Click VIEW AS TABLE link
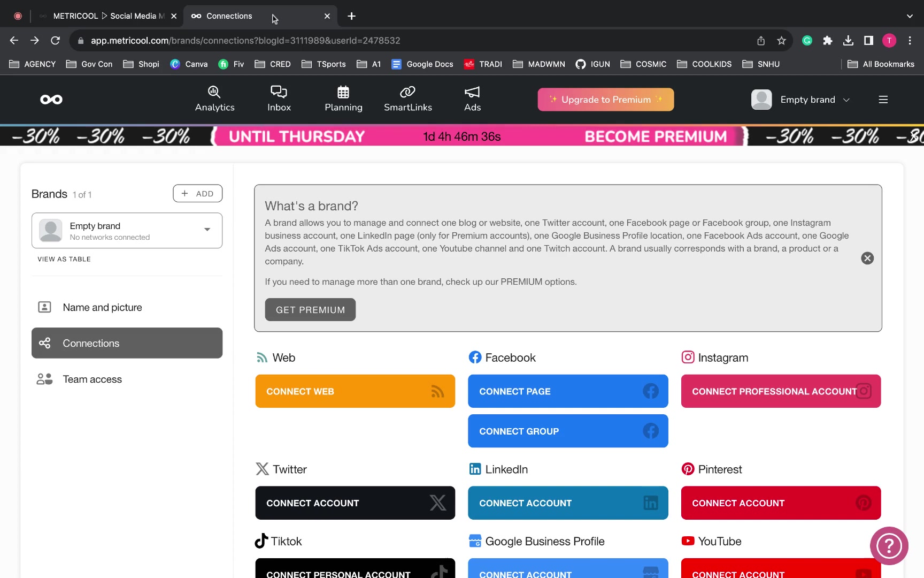Image resolution: width=924 pixels, height=578 pixels. pyautogui.click(x=64, y=259)
